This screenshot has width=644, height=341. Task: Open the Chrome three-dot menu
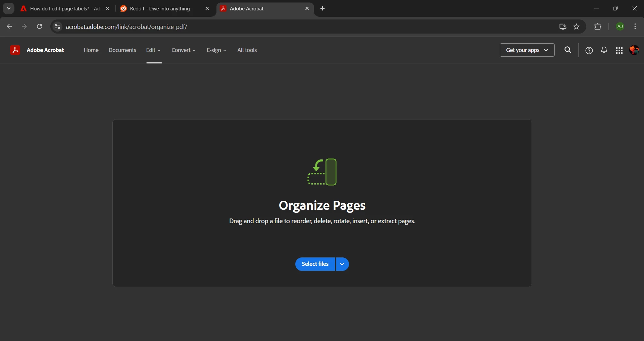tap(635, 27)
